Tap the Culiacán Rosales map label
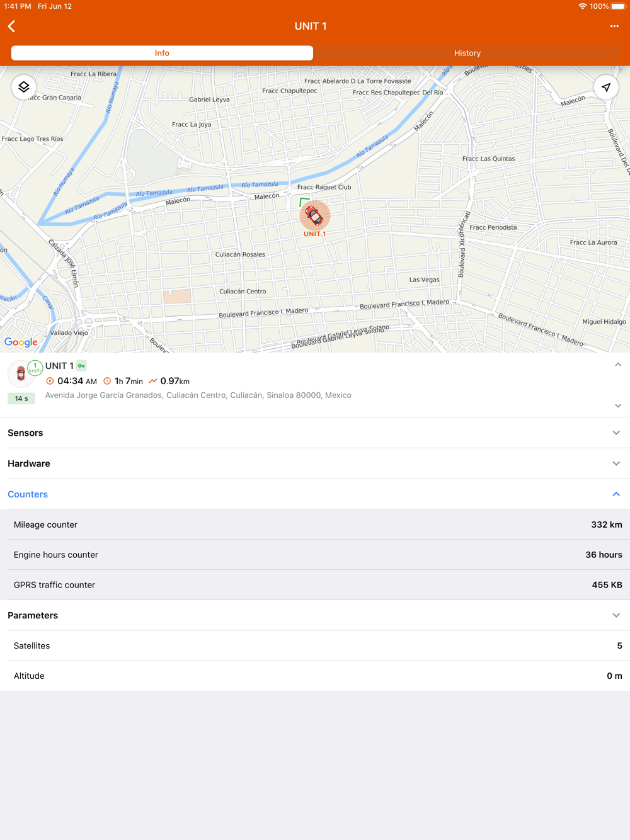The image size is (630, 840). 240,254
